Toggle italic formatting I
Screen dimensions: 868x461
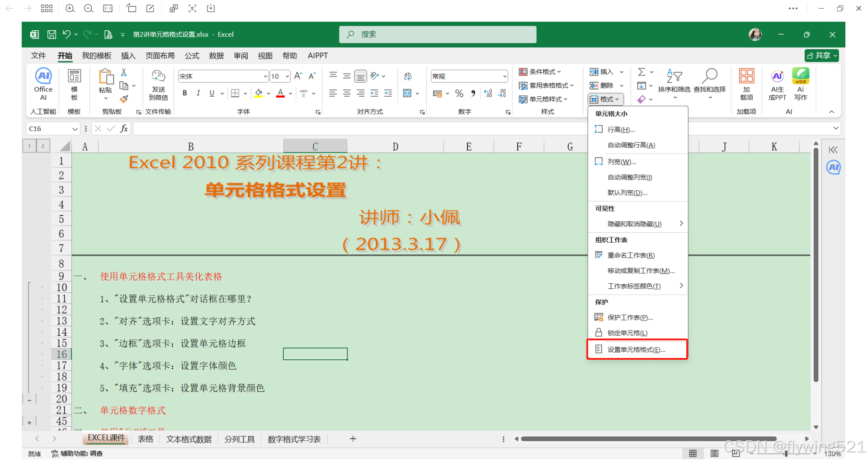198,93
